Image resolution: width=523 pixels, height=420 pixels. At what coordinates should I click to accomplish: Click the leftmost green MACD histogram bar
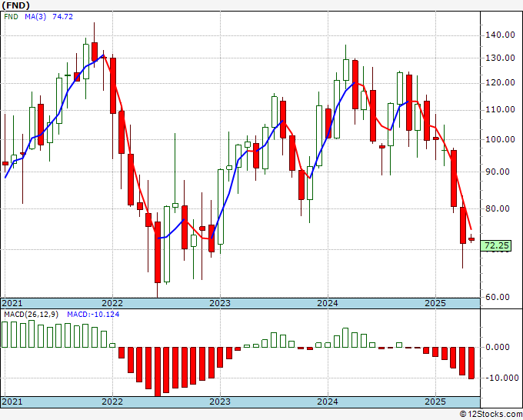[x=5, y=335]
